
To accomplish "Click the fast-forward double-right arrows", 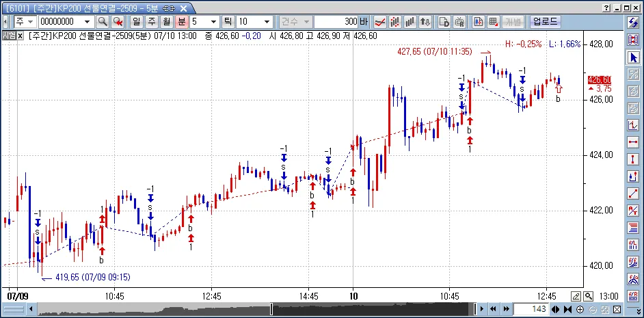I will click(x=506, y=309).
